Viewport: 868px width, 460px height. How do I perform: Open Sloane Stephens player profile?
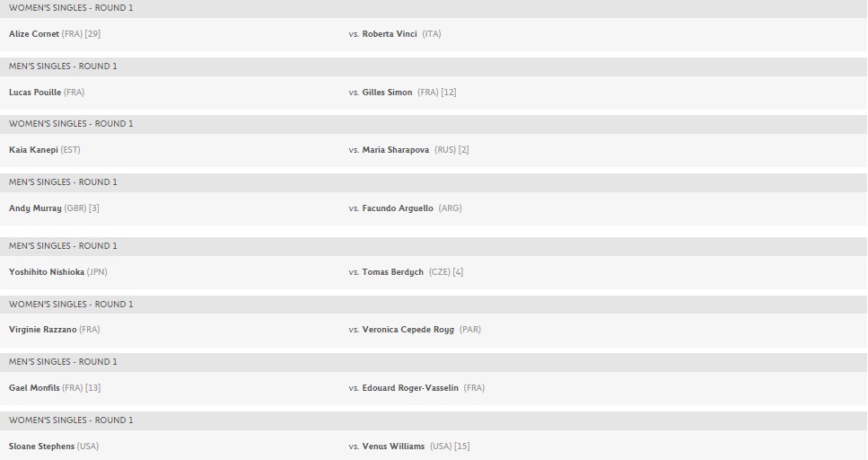pyautogui.click(x=41, y=447)
